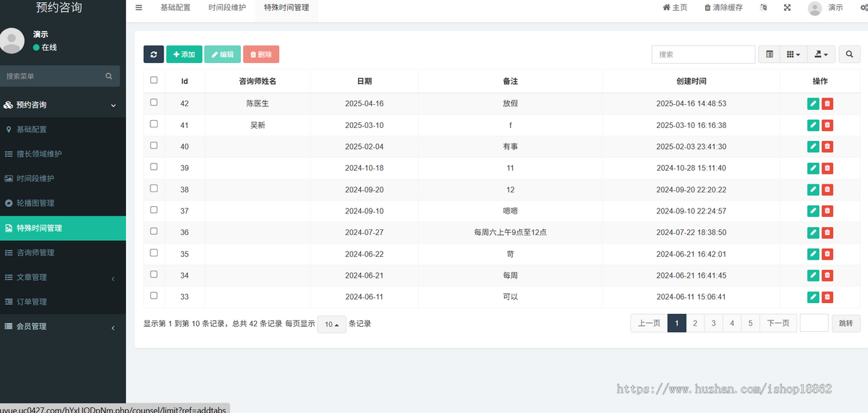The width and height of the screenshot is (868, 413).
Task: Edit row 38 with pencil icon
Action: [x=813, y=190]
